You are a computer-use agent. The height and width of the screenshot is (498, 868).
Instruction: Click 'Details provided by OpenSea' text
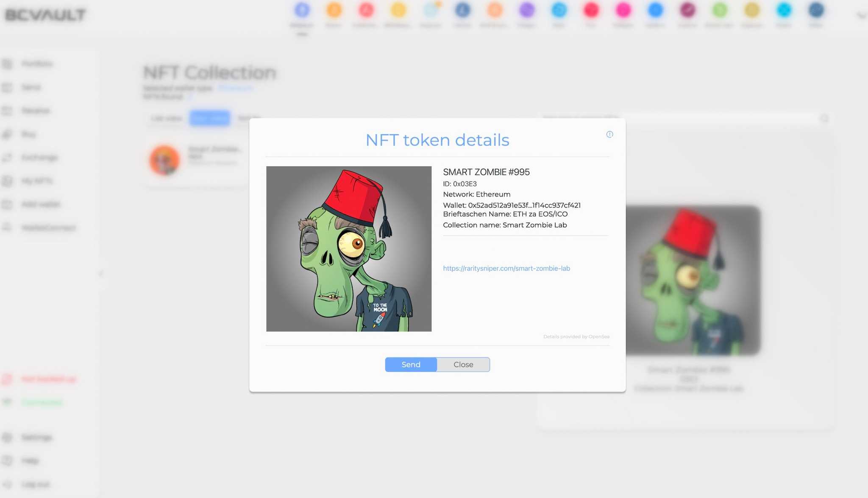(x=576, y=337)
